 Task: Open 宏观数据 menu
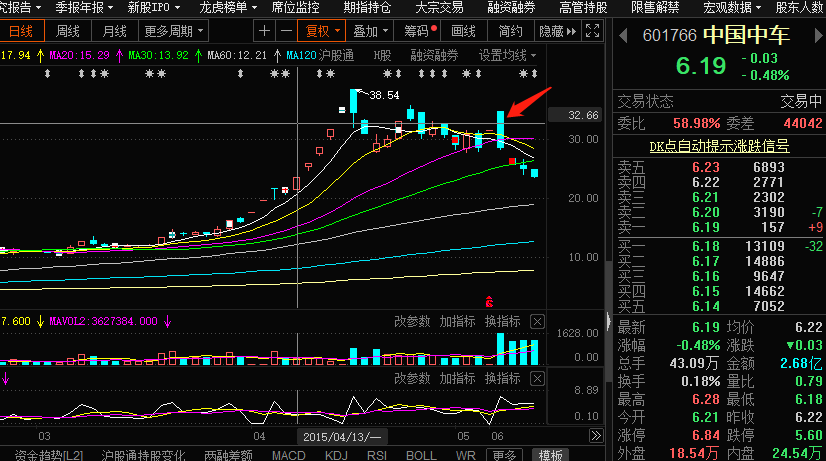(x=732, y=7)
